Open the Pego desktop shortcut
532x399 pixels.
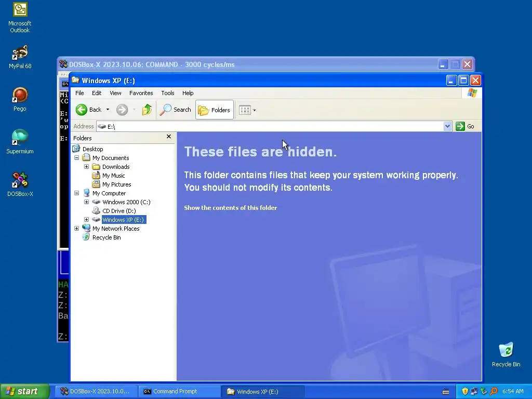pos(20,99)
